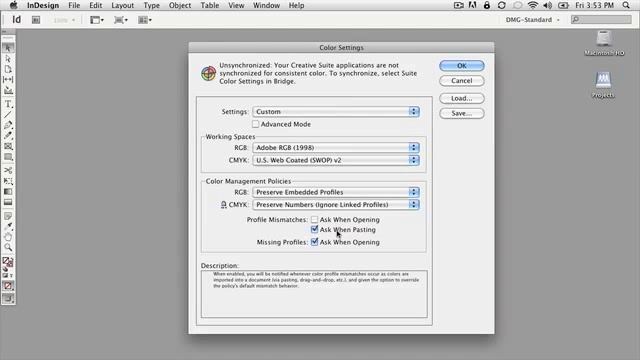
Task: Open the File menu
Action: (74, 5)
